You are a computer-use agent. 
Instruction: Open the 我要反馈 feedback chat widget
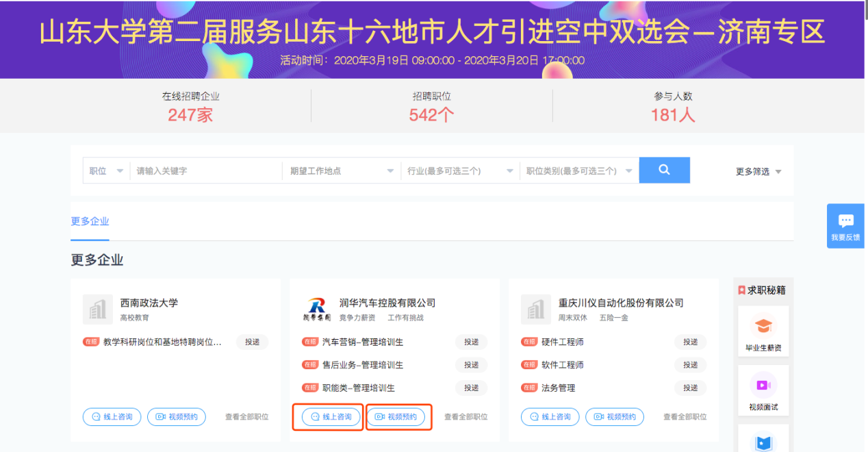tap(845, 226)
